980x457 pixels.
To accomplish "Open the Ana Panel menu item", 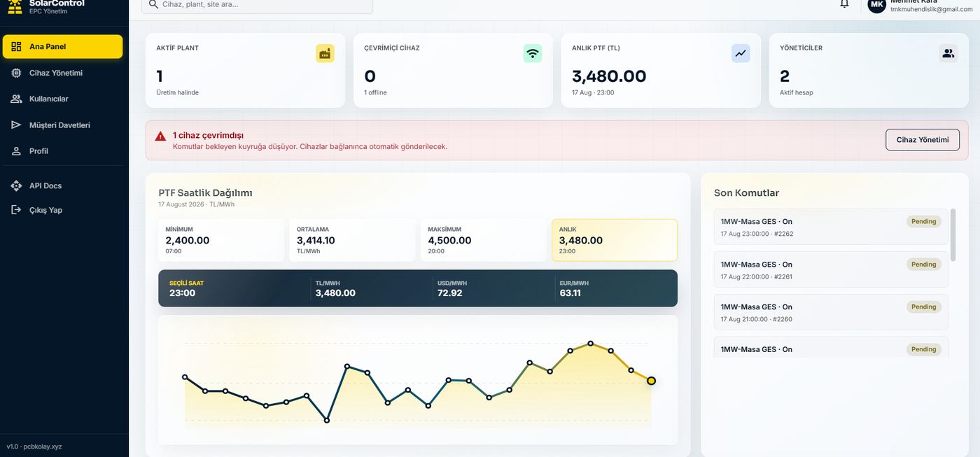I will coord(62,47).
